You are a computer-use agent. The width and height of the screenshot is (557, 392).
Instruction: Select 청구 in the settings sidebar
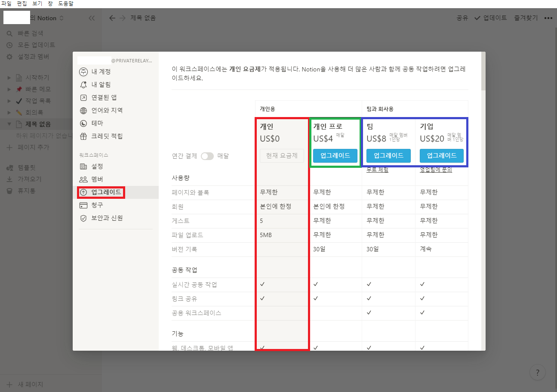[x=116, y=205]
